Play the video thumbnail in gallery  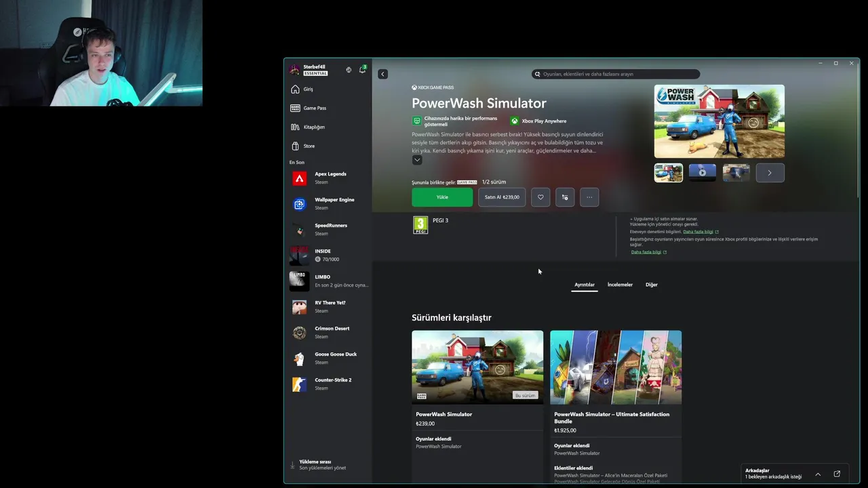click(x=703, y=173)
